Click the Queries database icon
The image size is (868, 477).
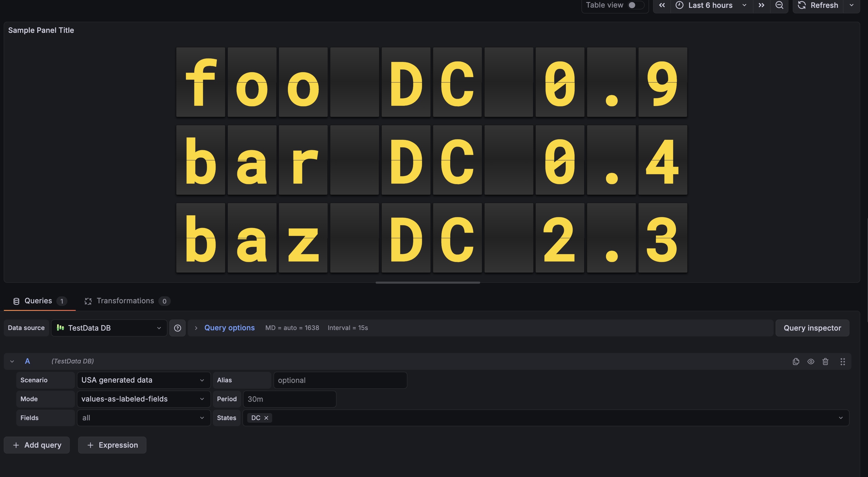(16, 301)
